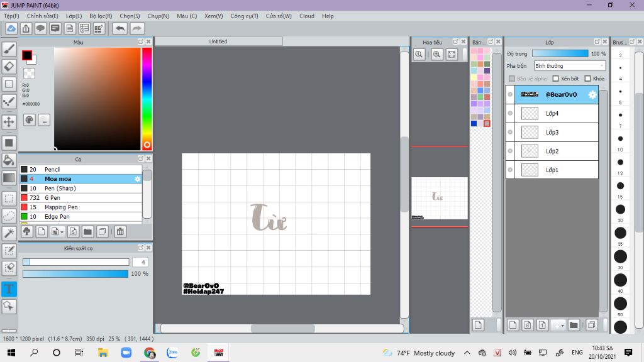
Task: Check the Bảo vệ alpha checkbox
Action: click(x=512, y=79)
